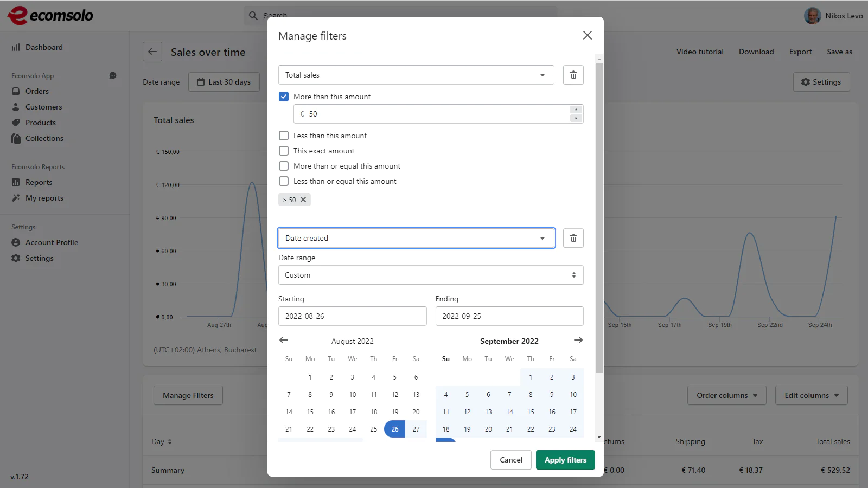Open Products from the sidebar
Viewport: 868px width, 488px height.
click(x=40, y=123)
